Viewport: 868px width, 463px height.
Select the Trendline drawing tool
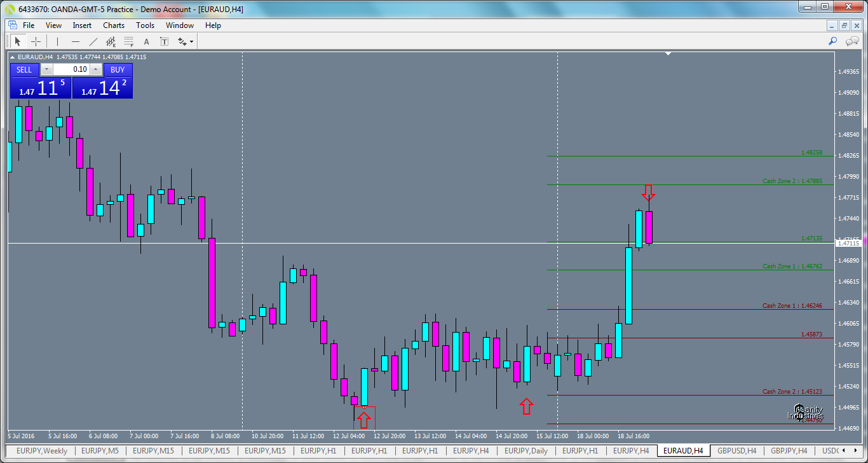point(93,41)
